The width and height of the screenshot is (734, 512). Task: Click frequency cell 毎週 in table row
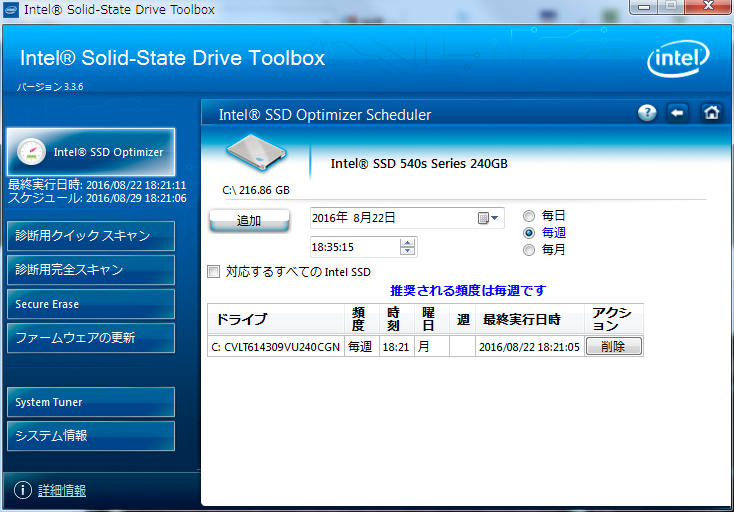tap(361, 347)
